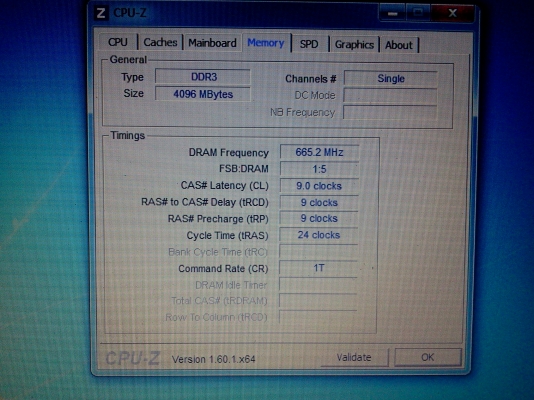Click the 4096 MBytes size field
534x400 pixels.
pyautogui.click(x=203, y=94)
